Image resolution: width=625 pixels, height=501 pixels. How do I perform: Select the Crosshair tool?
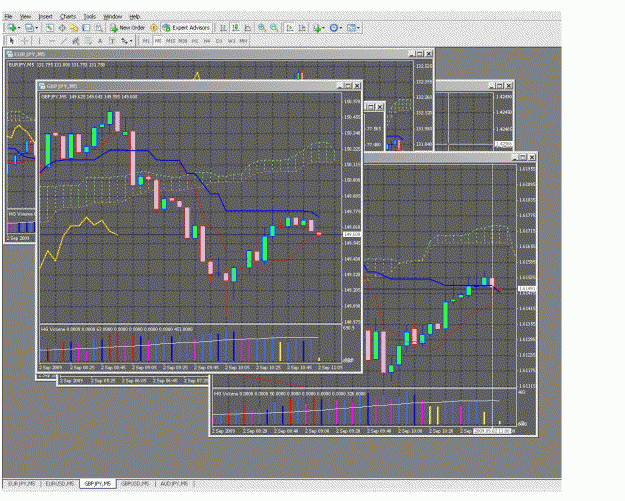[x=25, y=41]
